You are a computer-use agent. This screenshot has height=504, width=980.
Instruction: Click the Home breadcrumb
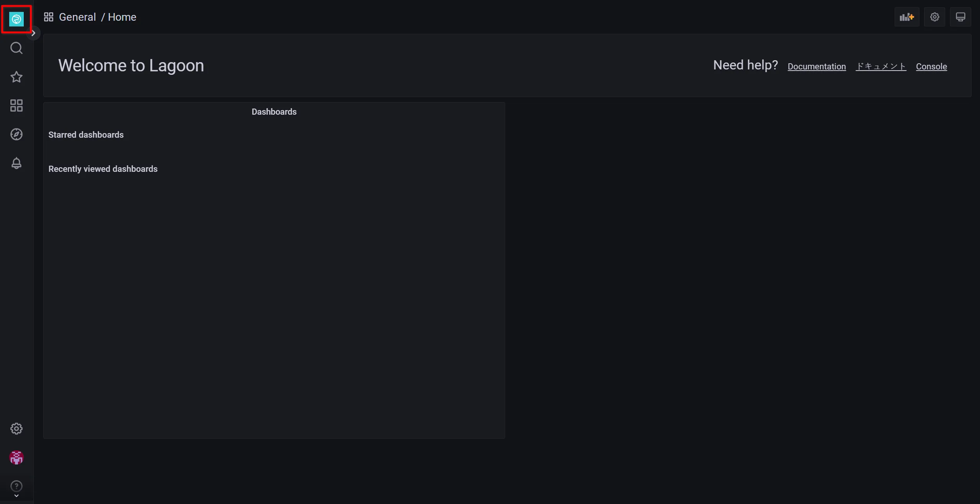pyautogui.click(x=122, y=17)
